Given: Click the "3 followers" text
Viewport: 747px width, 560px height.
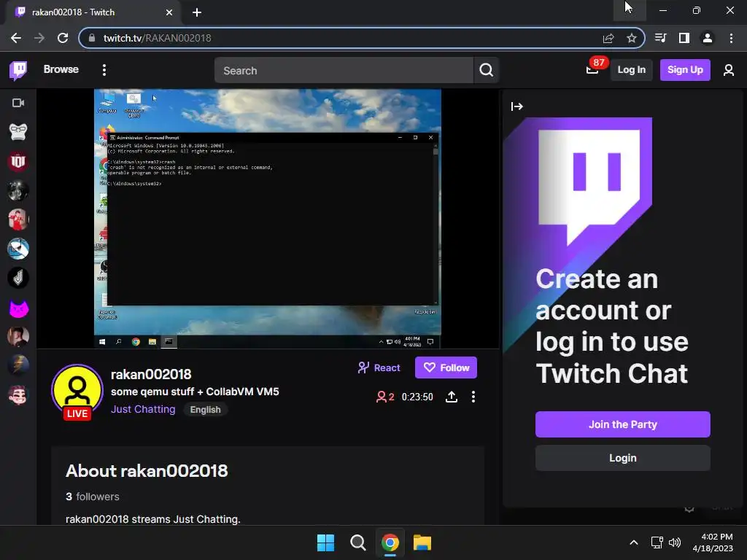Looking at the screenshot, I should pyautogui.click(x=93, y=497).
